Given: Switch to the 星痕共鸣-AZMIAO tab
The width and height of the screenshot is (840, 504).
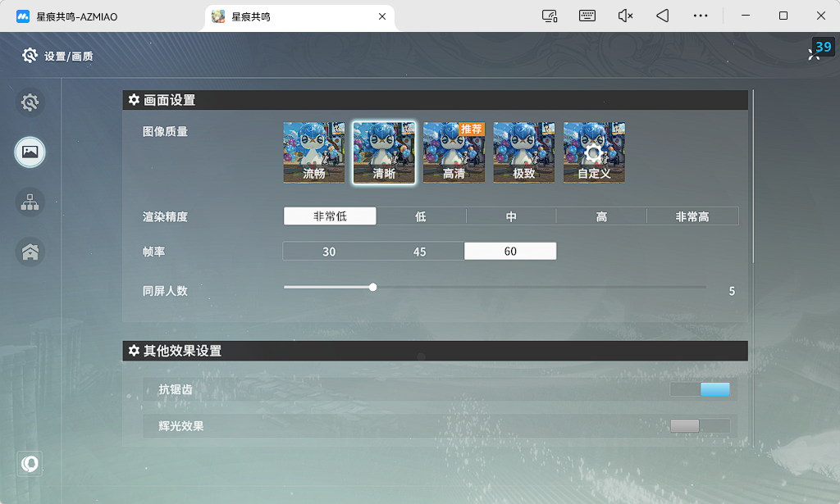Looking at the screenshot, I should click(76, 16).
